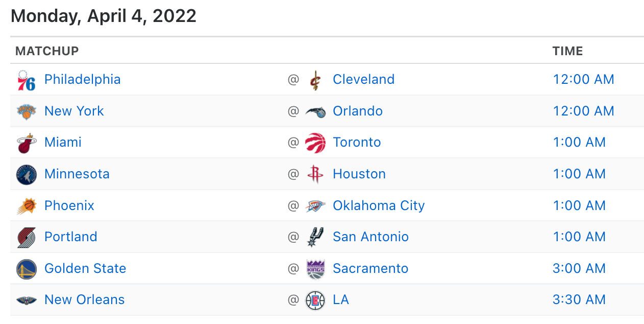
Task: Click the Cleveland Cavaliers logo
Action: 315,80
